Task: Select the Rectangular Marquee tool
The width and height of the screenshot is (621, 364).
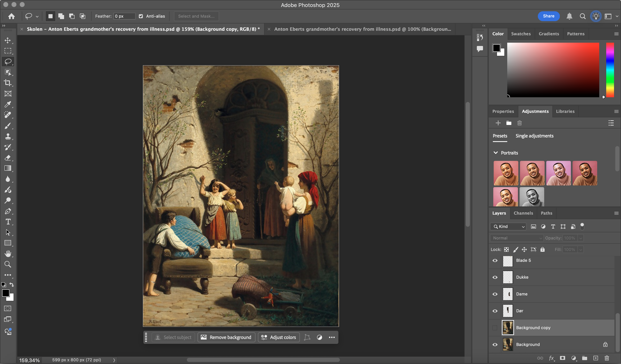Action: [x=8, y=51]
